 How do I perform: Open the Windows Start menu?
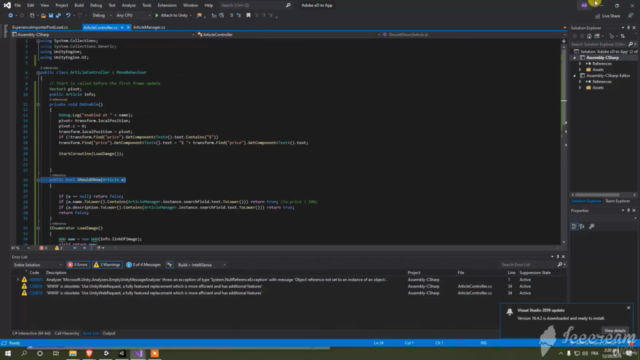tap(8, 353)
